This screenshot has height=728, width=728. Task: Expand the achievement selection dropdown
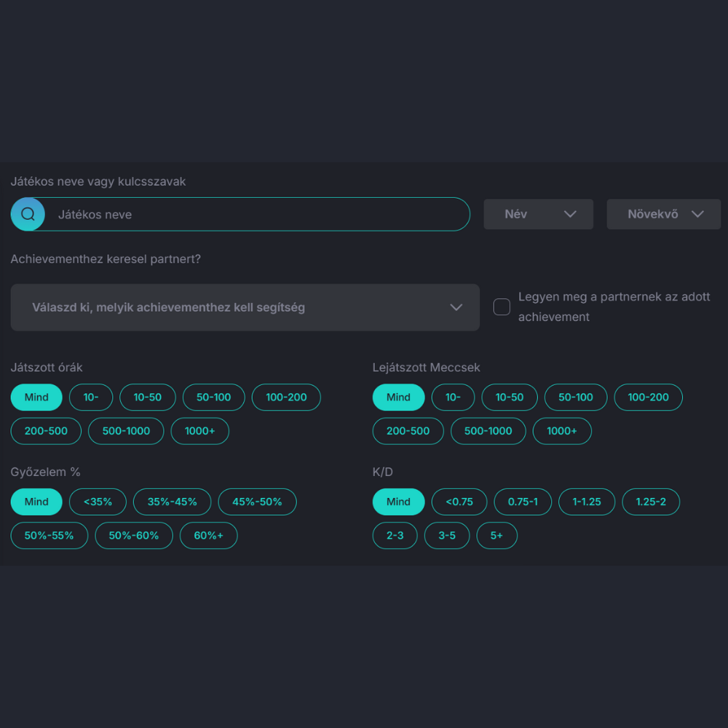pos(245,307)
